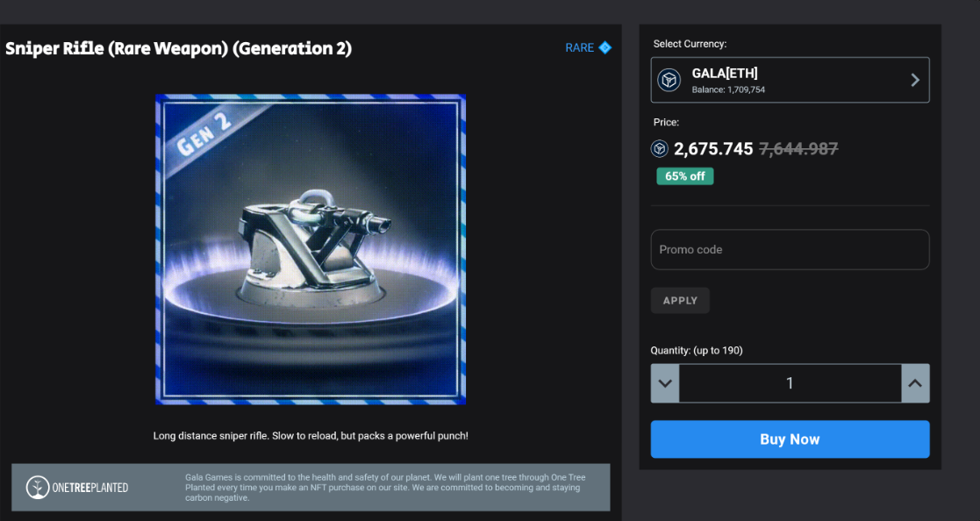Screen dimensions: 980x521
Task: Click the blue RARE diamond icon
Action: tap(604, 47)
